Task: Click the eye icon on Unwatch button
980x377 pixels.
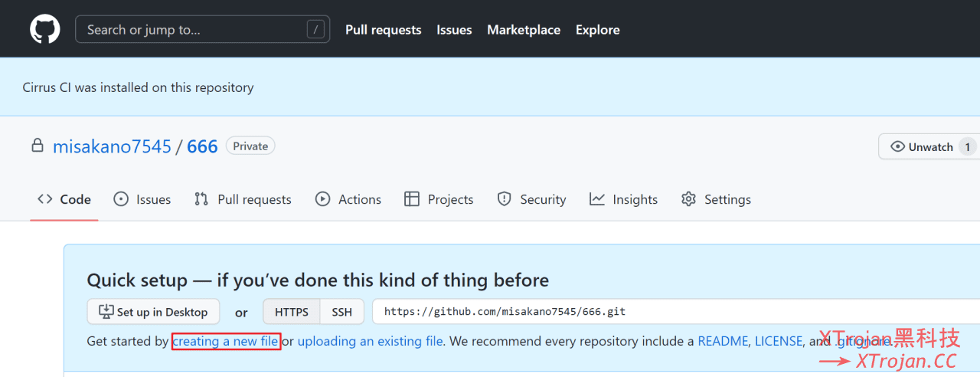Action: (897, 146)
